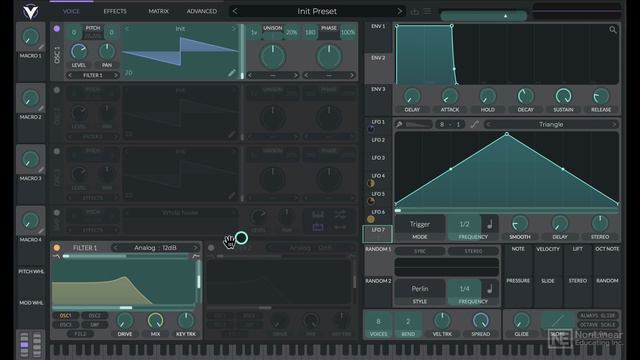Click the LFO 5 modulation source dot
The height and width of the screenshot is (360, 640).
371,201
